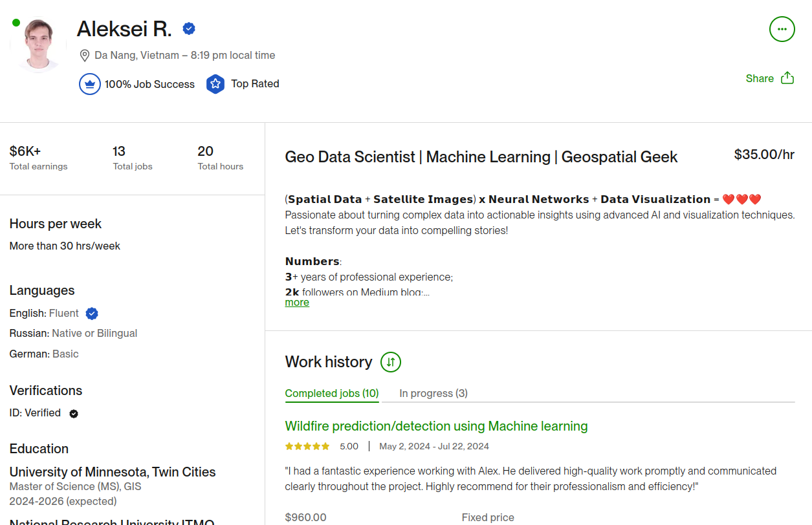
Task: Expand the profile description with more
Action: 297,303
